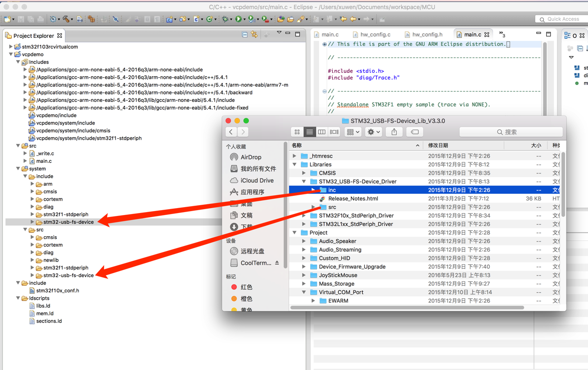Switch to the first main.c editor tab

326,34
